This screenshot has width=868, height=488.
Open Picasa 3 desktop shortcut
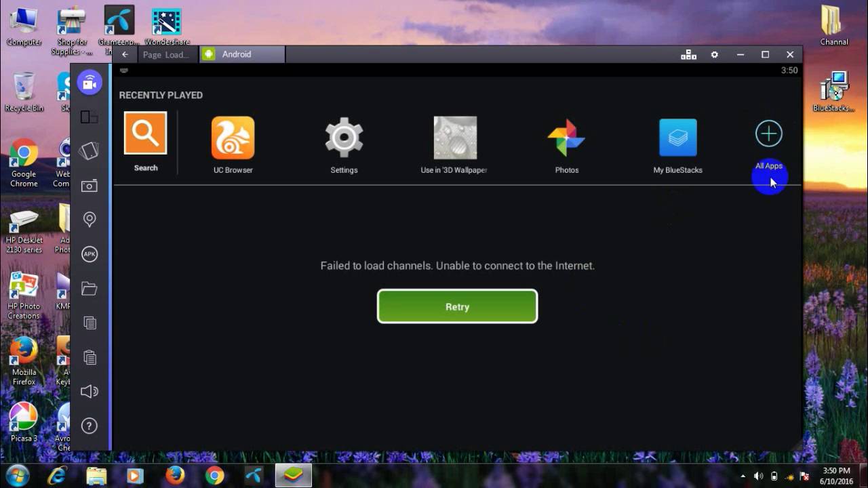coord(24,422)
